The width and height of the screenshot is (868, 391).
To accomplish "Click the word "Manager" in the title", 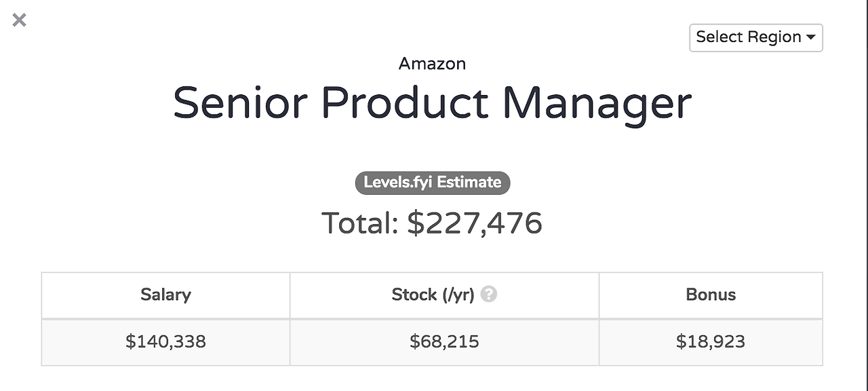I will coord(597,104).
